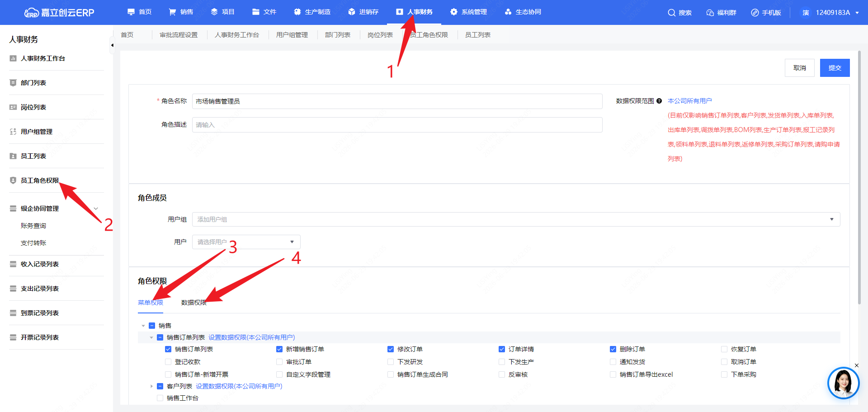Uncheck the 销售订单列表 permission checkbox

point(168,349)
